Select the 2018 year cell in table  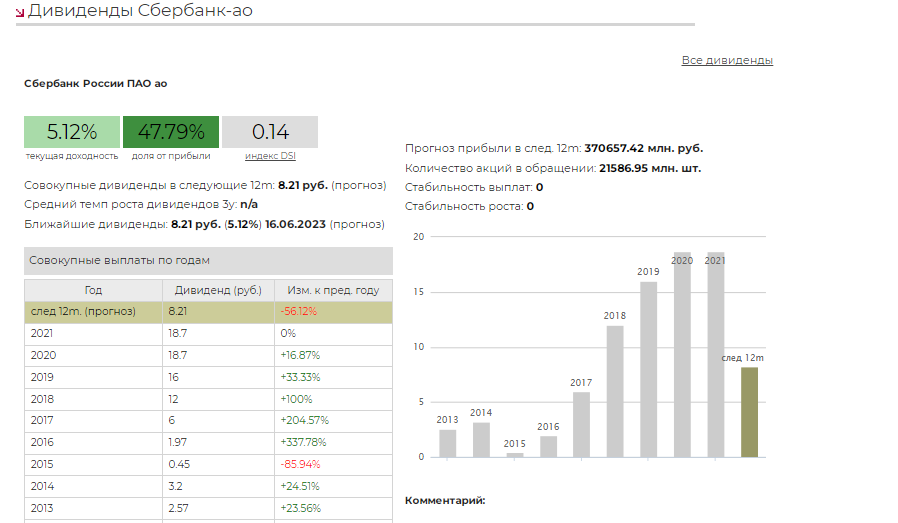[93, 399]
